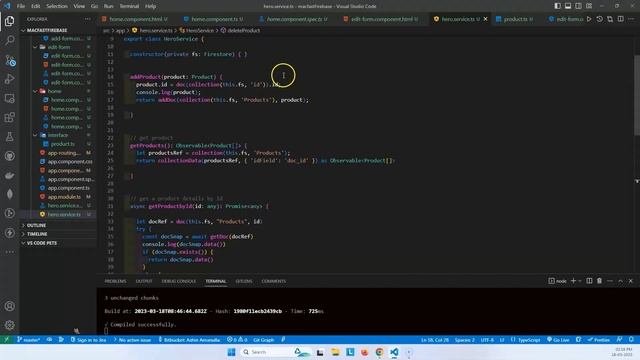Click Sign in to Jira in status bar
This screenshot has width=640, height=360.
coord(89,340)
